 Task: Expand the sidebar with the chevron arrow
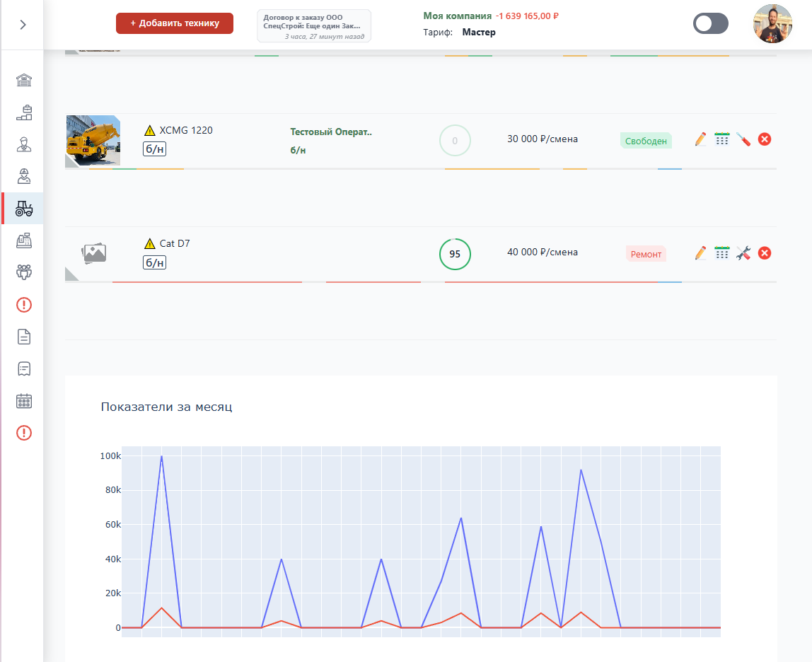click(x=23, y=24)
